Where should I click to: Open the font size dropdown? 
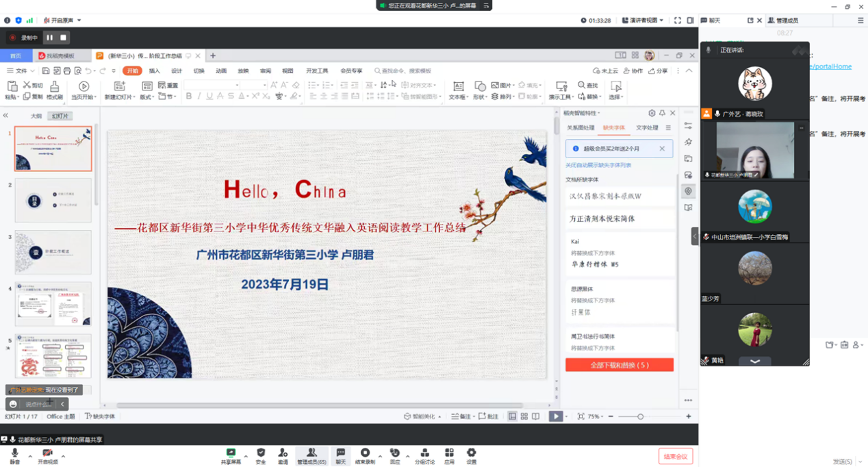pyautogui.click(x=266, y=84)
